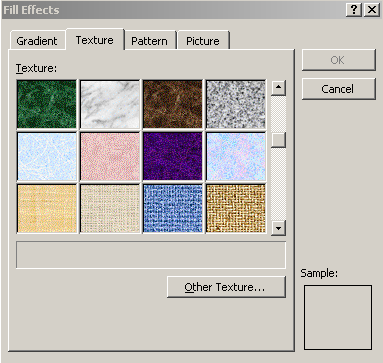383x363 pixels.
Task: Select the green marble texture
Action: point(47,104)
